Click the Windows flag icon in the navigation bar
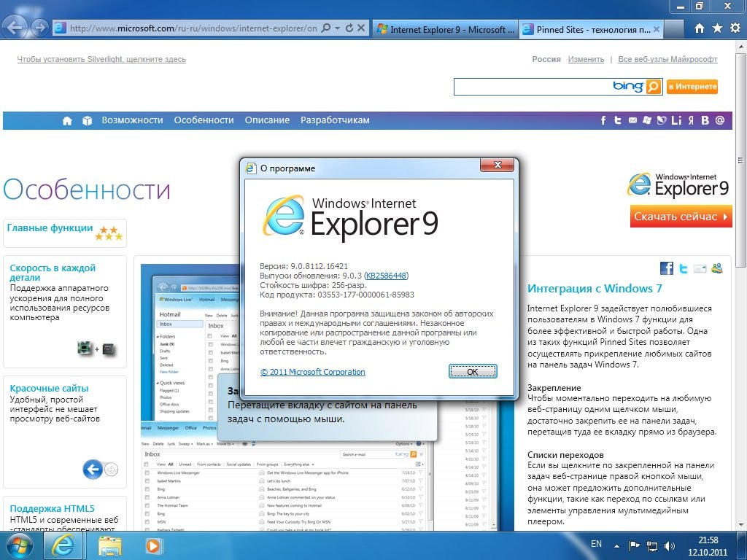This screenshot has width=747, height=560. (646, 120)
